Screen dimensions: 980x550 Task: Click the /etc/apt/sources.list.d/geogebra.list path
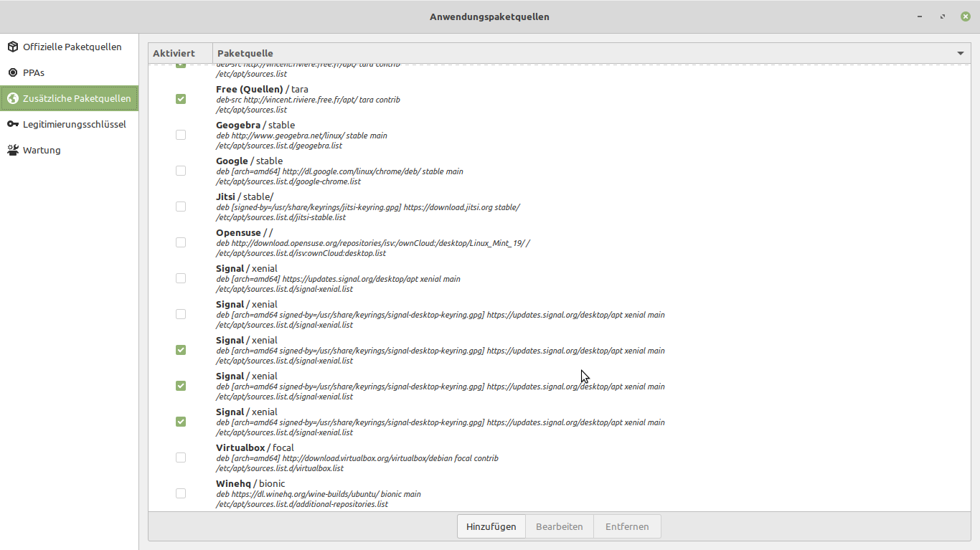[279, 146]
